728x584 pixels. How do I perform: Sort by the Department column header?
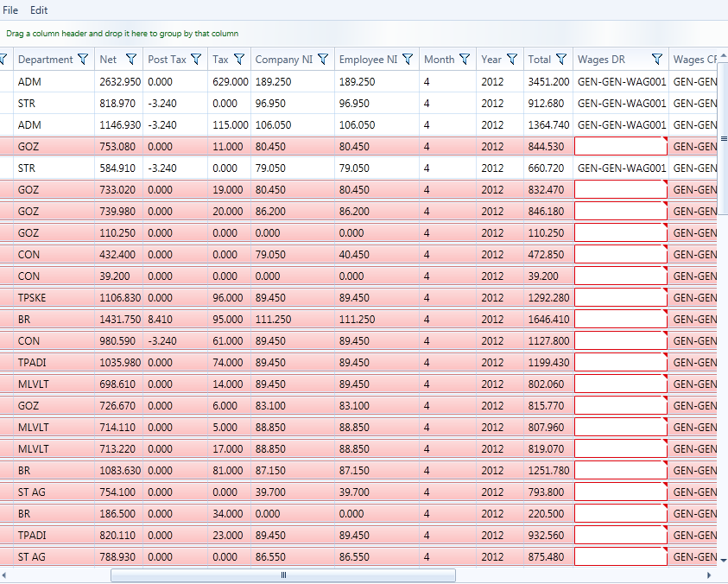[x=45, y=60]
